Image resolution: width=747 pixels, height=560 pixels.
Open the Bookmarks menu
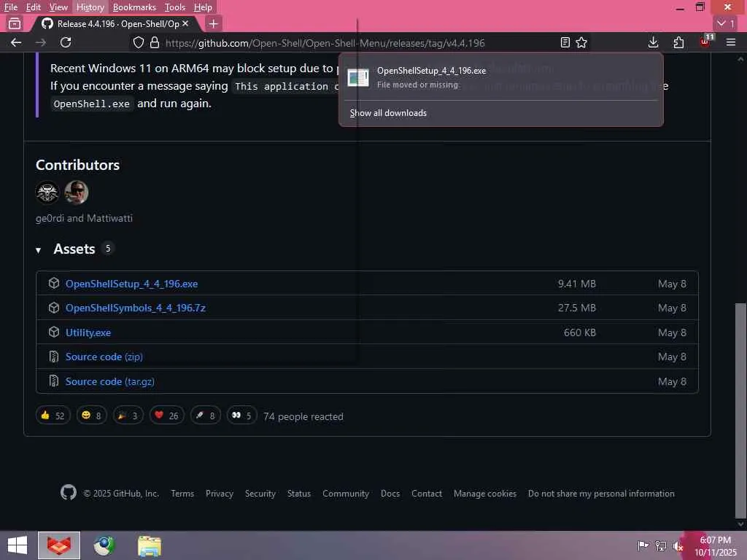pos(134,7)
